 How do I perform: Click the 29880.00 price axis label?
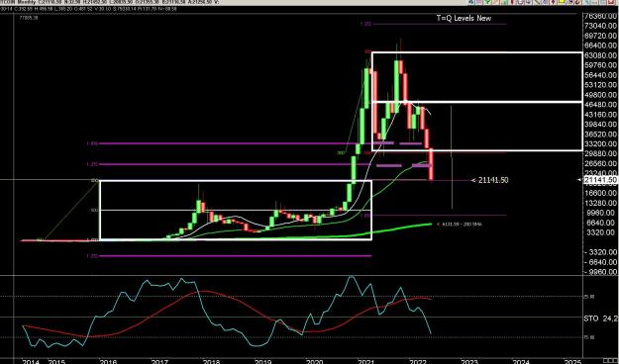pos(600,153)
